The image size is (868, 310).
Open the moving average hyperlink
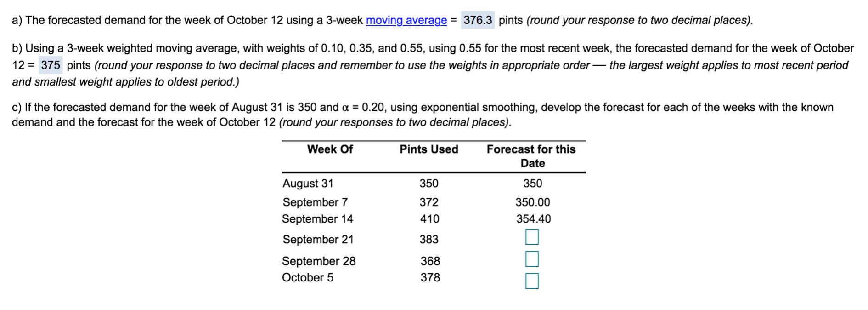[x=406, y=20]
